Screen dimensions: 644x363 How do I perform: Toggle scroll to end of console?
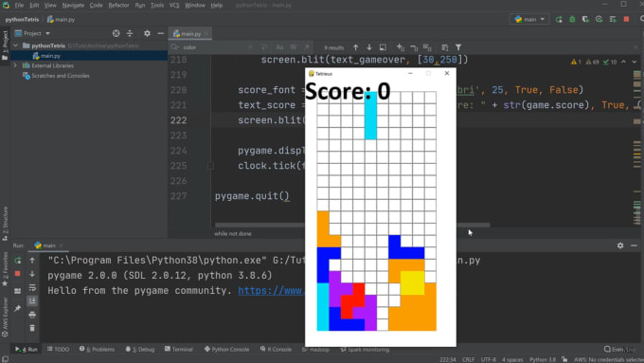(32, 301)
